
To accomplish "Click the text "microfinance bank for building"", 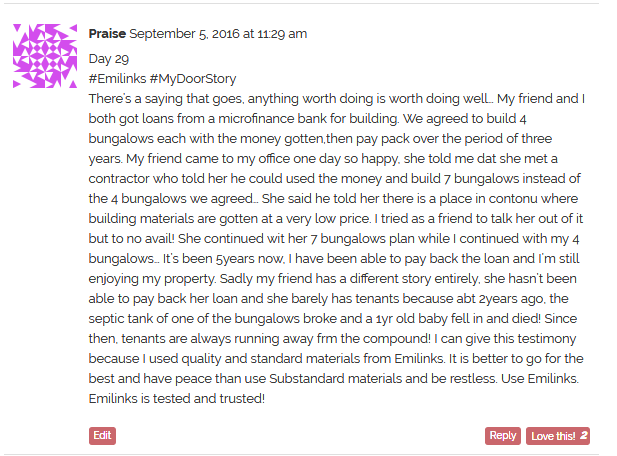I will 308,118.
